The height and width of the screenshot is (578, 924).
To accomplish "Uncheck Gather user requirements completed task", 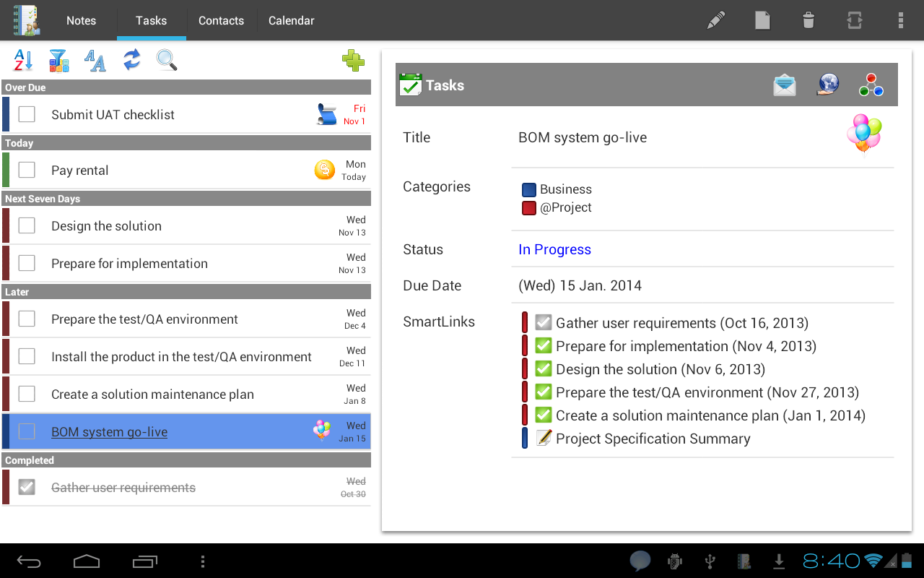I will (x=27, y=487).
